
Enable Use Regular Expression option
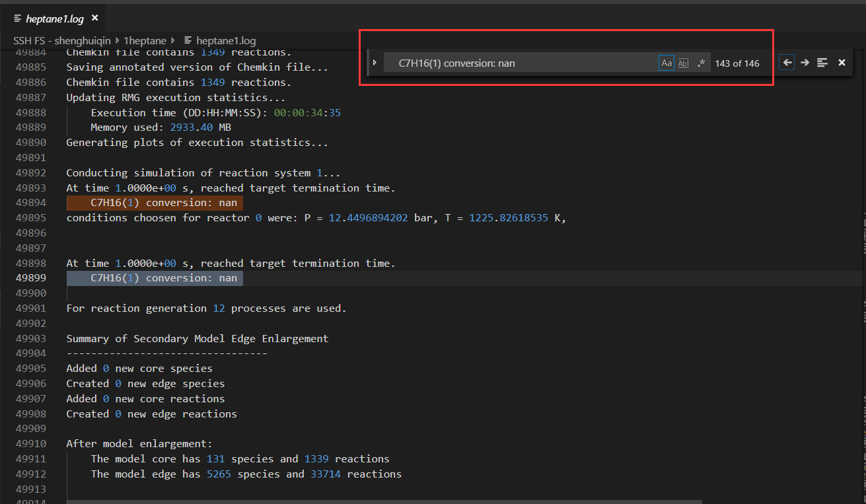coord(701,63)
